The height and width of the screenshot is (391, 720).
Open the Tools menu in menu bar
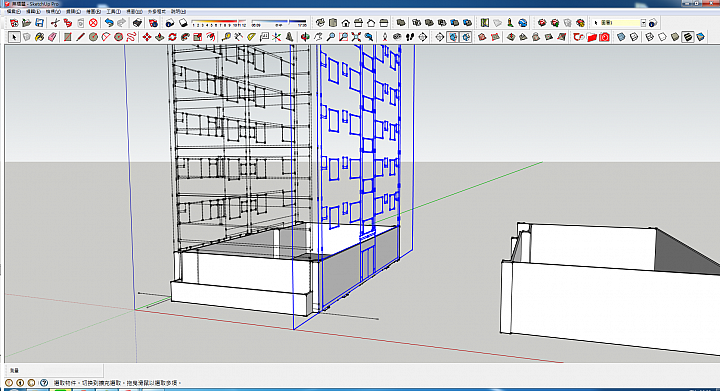pyautogui.click(x=113, y=11)
